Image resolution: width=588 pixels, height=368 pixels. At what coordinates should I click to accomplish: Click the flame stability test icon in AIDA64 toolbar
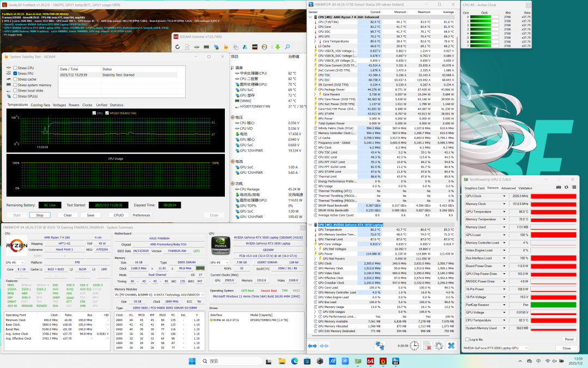point(226,47)
